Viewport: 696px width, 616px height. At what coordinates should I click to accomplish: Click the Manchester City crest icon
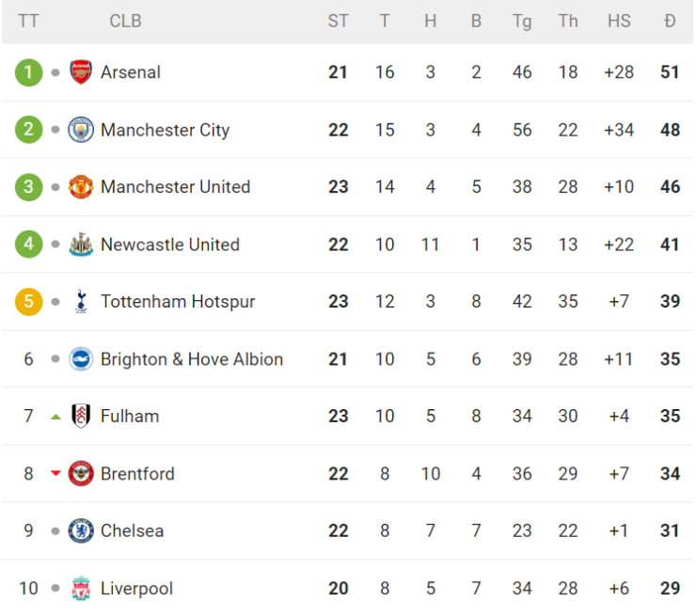click(x=81, y=130)
